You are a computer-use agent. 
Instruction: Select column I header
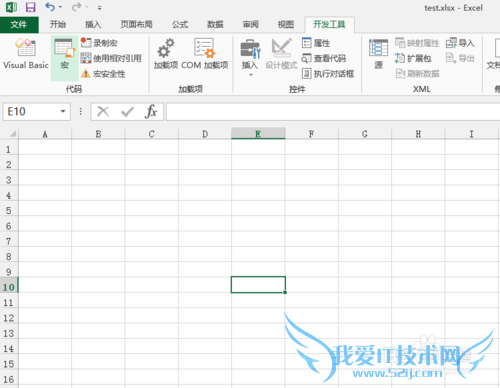pos(471,134)
